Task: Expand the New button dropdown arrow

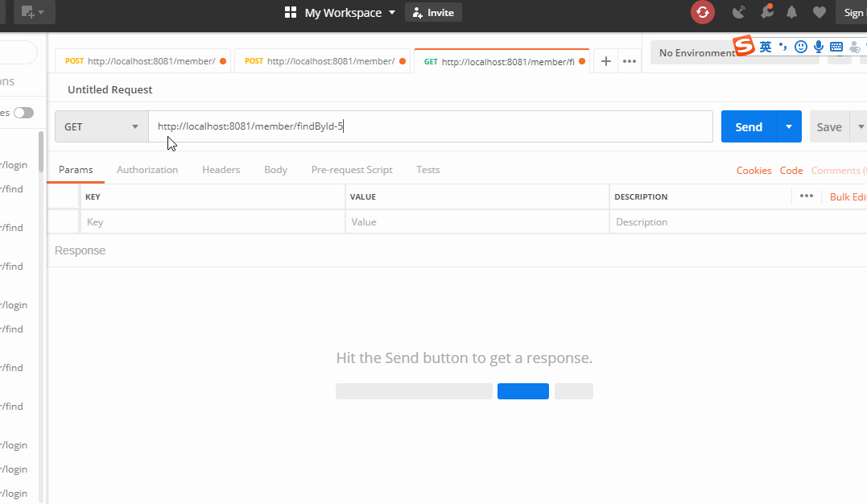Action: [x=42, y=12]
